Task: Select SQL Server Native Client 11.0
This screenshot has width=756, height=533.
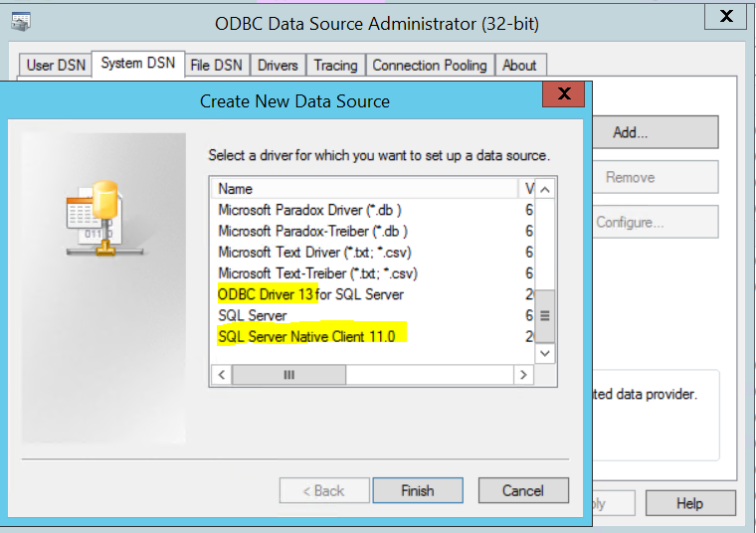Action: [371, 336]
